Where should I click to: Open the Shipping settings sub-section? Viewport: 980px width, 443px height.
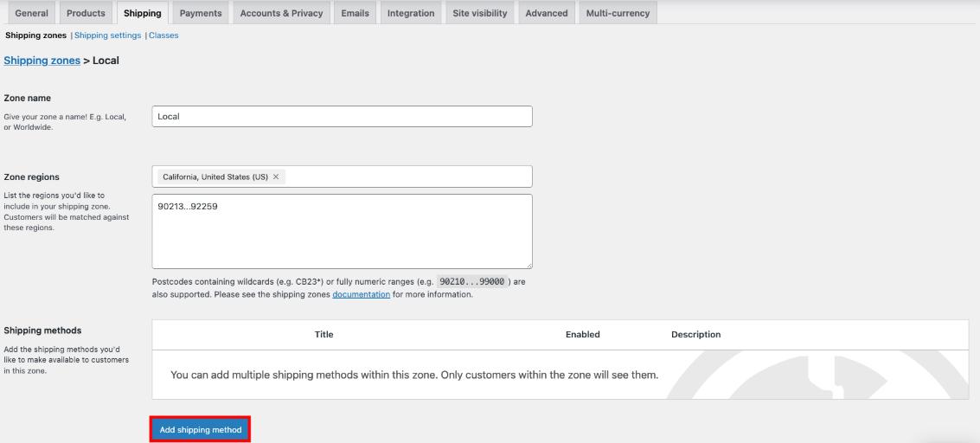(107, 35)
